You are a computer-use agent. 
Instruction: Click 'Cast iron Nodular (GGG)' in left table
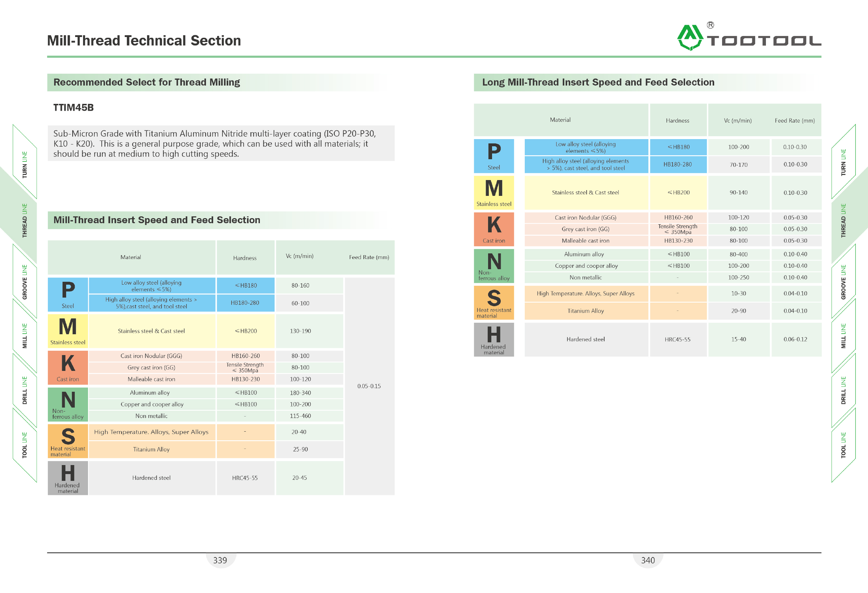click(151, 356)
